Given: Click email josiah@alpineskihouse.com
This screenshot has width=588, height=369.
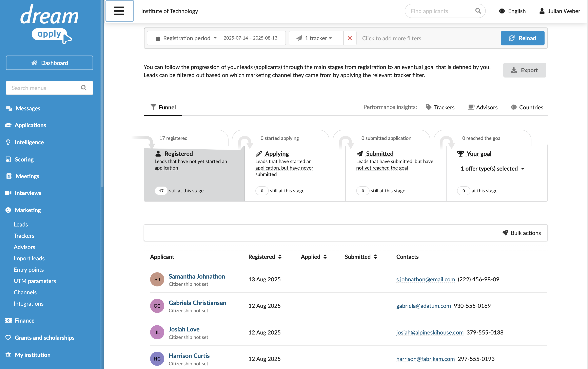Looking at the screenshot, I should [430, 332].
